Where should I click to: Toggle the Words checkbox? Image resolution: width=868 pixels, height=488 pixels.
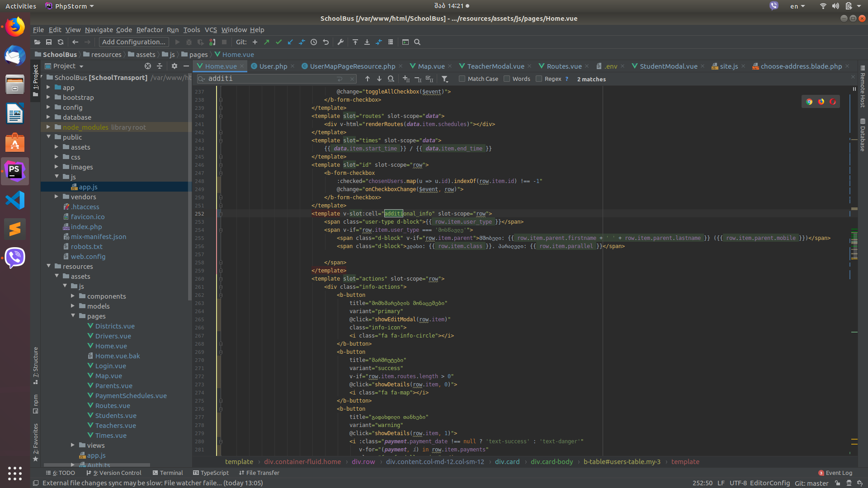pos(507,79)
